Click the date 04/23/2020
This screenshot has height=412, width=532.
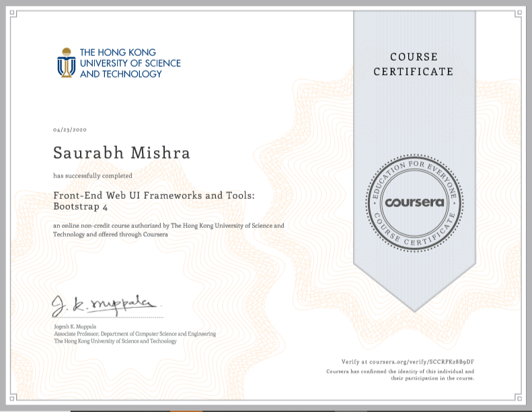(70, 130)
